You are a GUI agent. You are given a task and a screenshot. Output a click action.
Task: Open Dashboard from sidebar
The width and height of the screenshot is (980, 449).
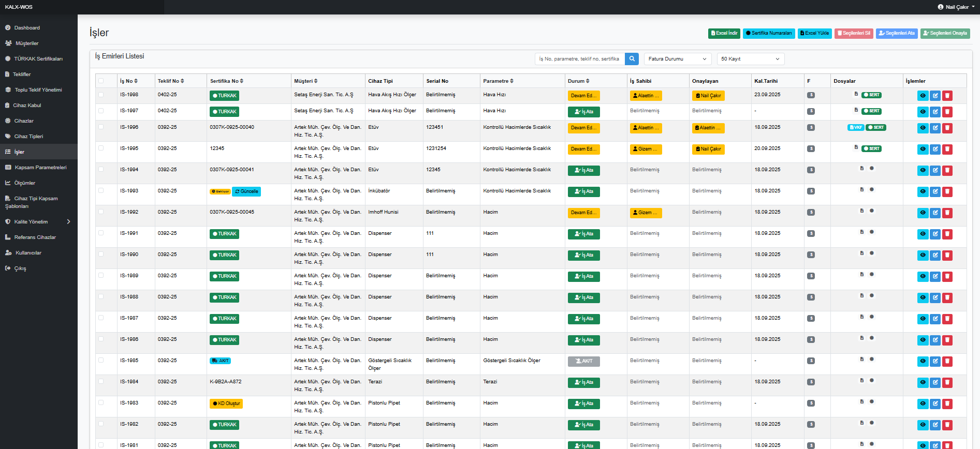coord(38,28)
